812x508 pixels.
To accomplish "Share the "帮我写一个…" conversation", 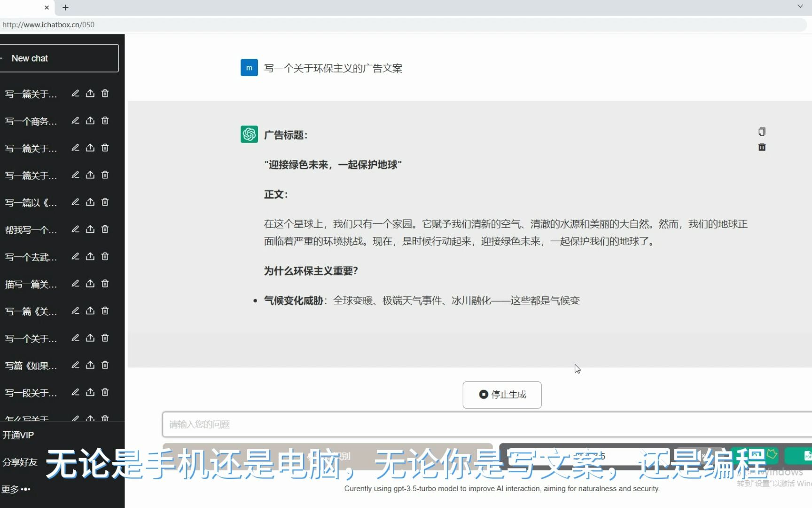I will (90, 229).
